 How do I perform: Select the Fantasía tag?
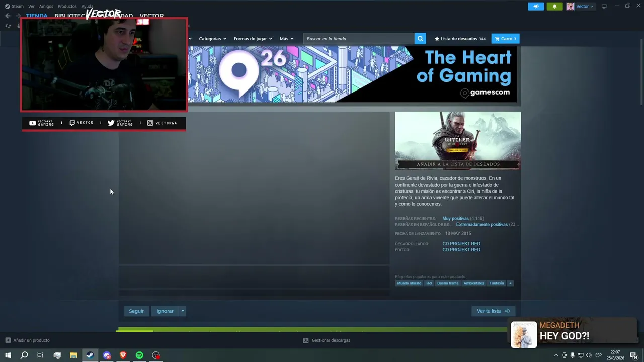[497, 283]
